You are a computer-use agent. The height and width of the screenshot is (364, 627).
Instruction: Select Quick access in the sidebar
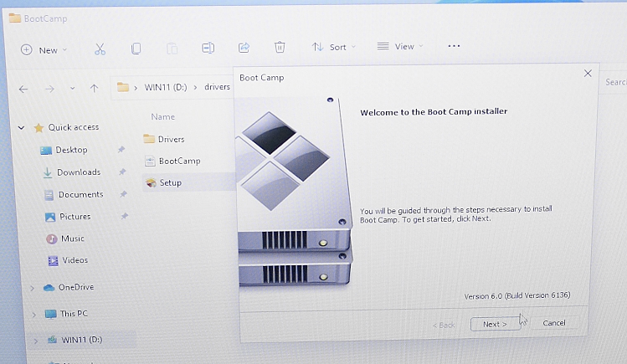click(73, 127)
